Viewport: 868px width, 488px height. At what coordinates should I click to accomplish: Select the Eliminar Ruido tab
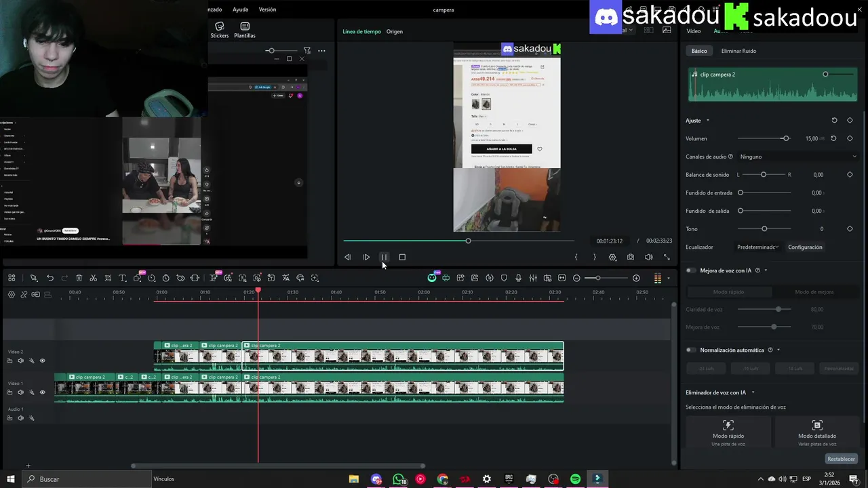pos(738,51)
